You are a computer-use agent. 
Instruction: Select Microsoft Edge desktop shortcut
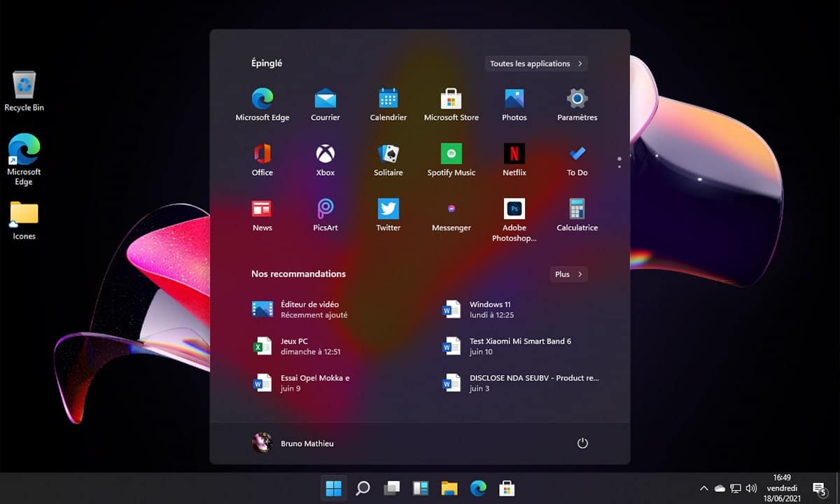click(24, 160)
